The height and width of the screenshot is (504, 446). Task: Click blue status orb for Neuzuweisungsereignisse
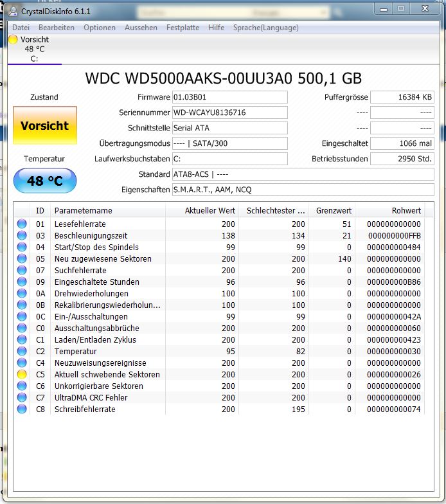click(22, 363)
